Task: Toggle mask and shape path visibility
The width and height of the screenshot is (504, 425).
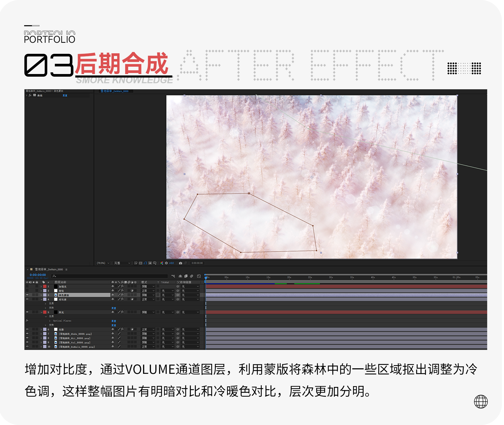Action: (145, 263)
